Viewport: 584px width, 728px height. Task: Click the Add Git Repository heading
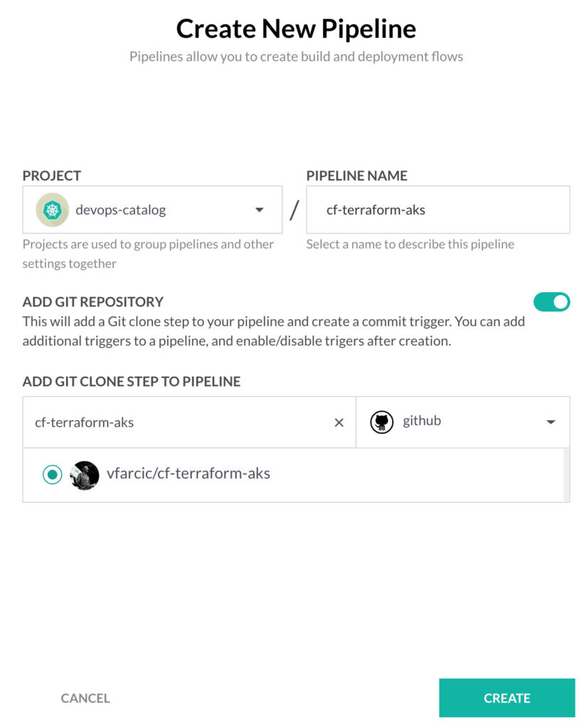93,301
